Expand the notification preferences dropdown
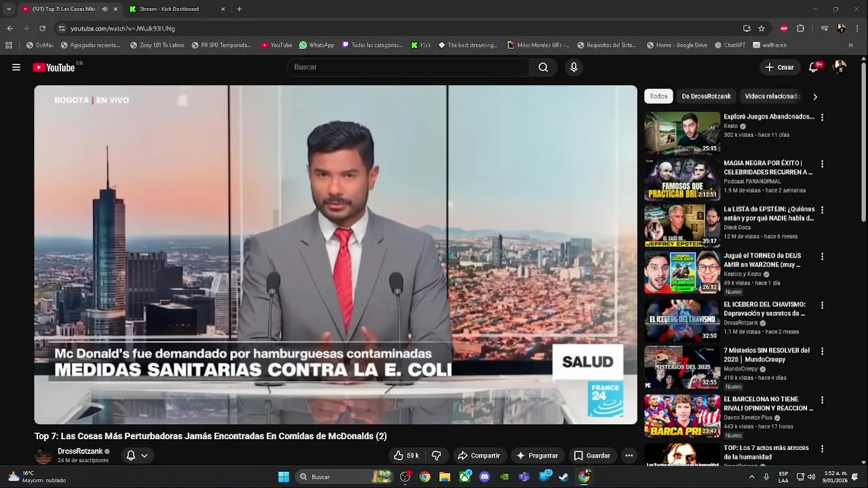This screenshot has width=868, height=488. (x=144, y=455)
